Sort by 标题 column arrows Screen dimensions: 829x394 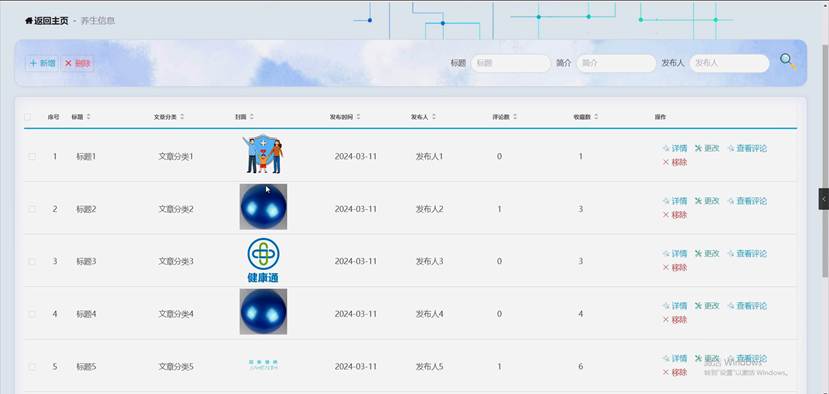[x=88, y=117]
